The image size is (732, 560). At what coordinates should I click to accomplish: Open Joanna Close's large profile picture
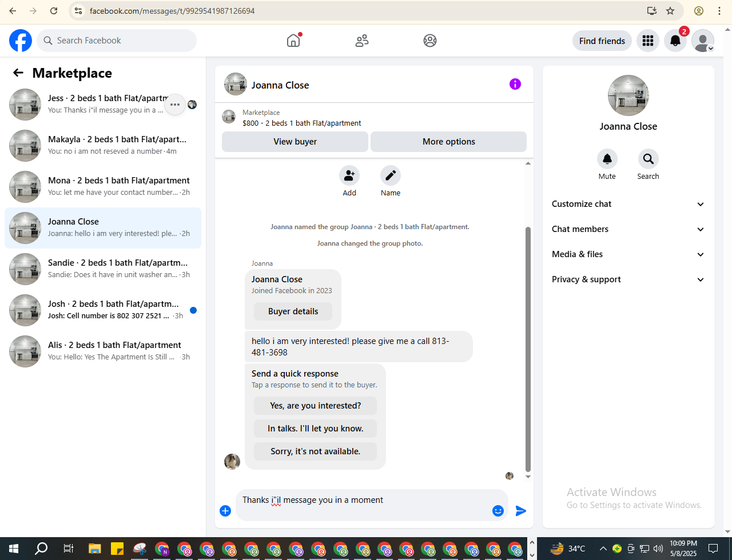[628, 95]
